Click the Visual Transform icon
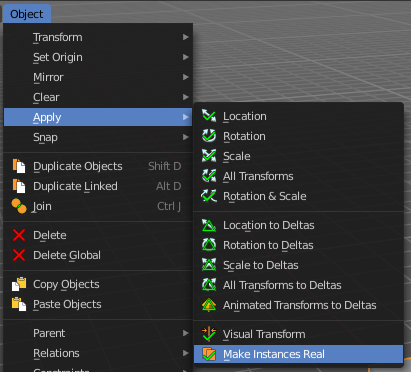This screenshot has height=372, width=411. click(x=209, y=334)
